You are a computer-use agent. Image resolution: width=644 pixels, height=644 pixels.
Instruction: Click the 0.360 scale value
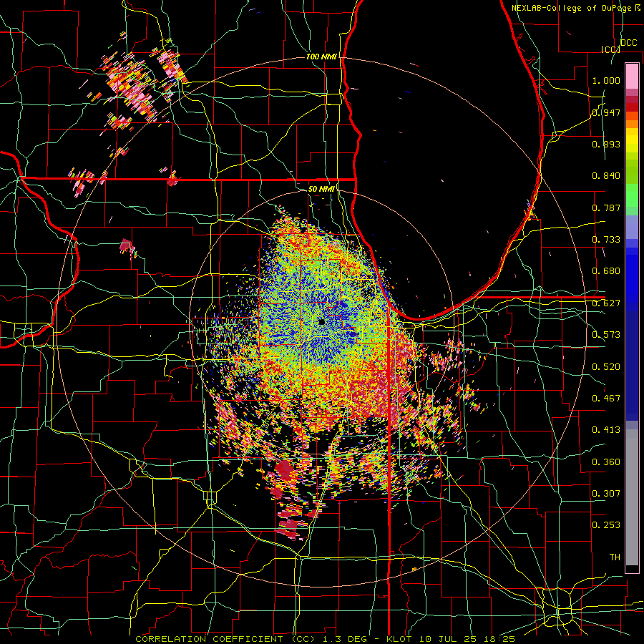606,462
